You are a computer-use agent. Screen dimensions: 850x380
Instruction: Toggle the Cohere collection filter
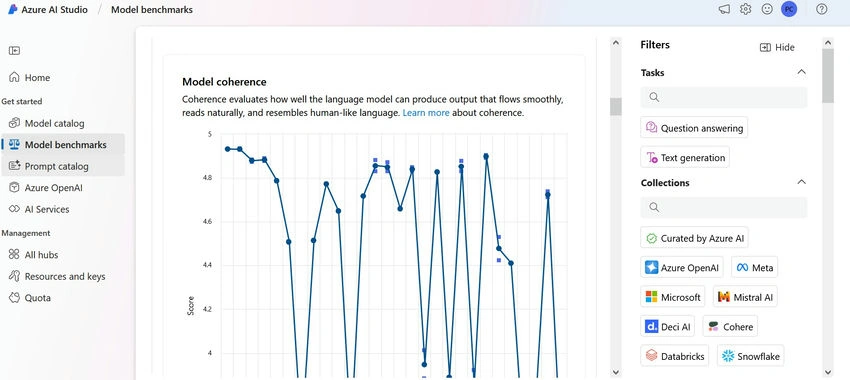tap(730, 326)
